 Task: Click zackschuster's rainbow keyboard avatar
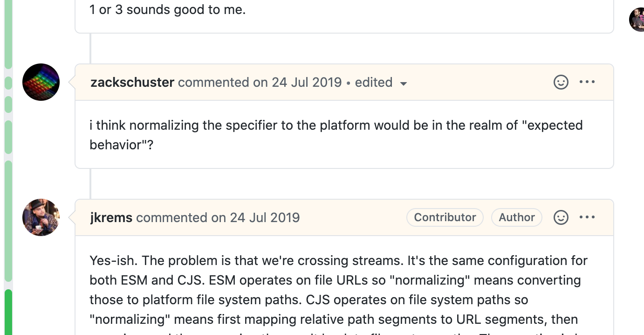pos(41,82)
